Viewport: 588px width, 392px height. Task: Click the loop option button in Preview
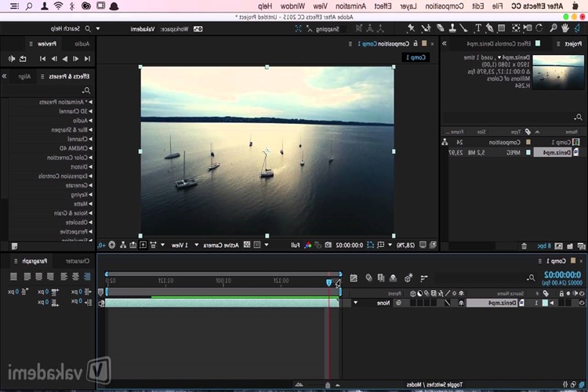point(23,59)
